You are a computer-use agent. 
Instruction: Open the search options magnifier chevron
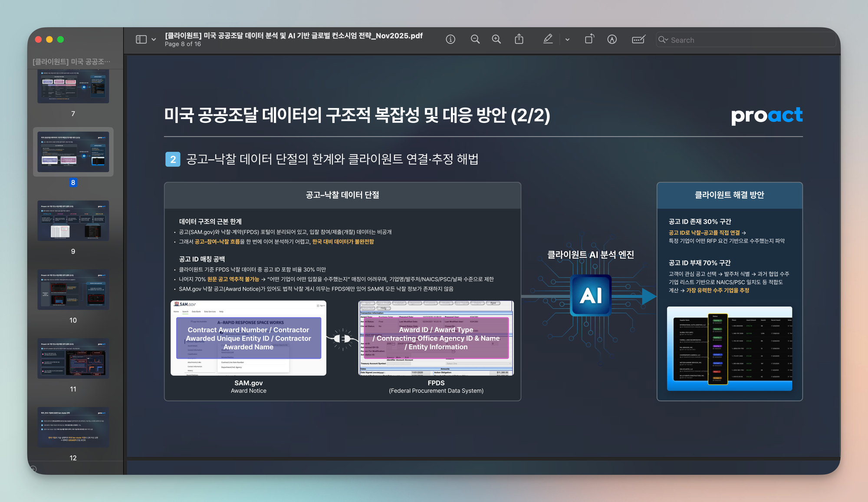point(663,40)
